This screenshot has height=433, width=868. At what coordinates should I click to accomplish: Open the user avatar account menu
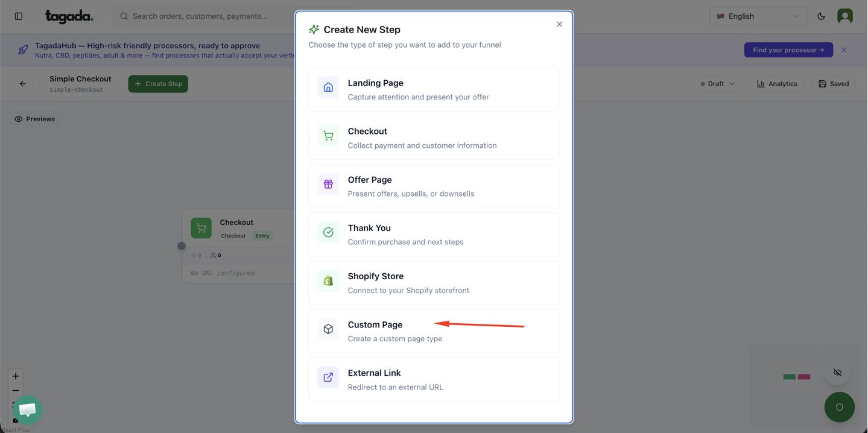[x=844, y=16]
